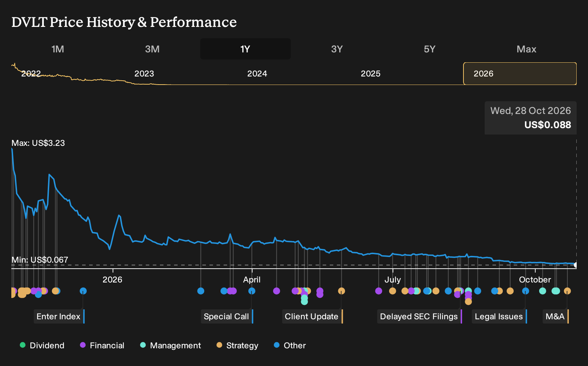Choose the 5Y range tab
588x366 pixels.
point(430,49)
